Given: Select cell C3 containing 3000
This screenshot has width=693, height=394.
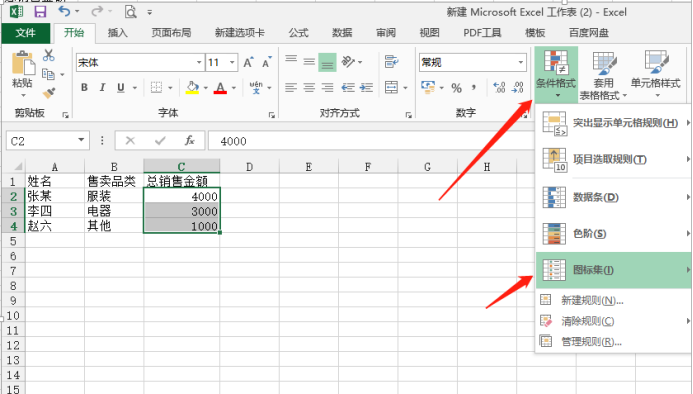Looking at the screenshot, I should pyautogui.click(x=182, y=211).
